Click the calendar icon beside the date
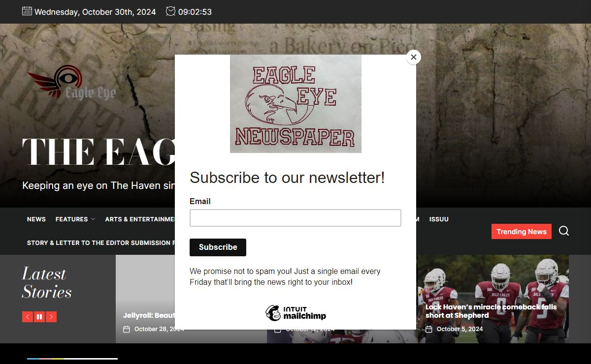Viewport: 591px width, 364px height. point(27,11)
